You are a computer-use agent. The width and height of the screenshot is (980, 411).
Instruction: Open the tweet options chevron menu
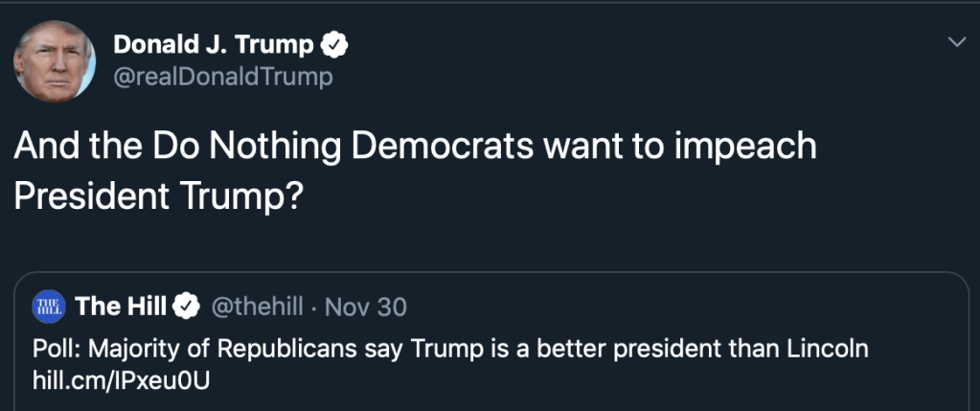pyautogui.click(x=956, y=43)
